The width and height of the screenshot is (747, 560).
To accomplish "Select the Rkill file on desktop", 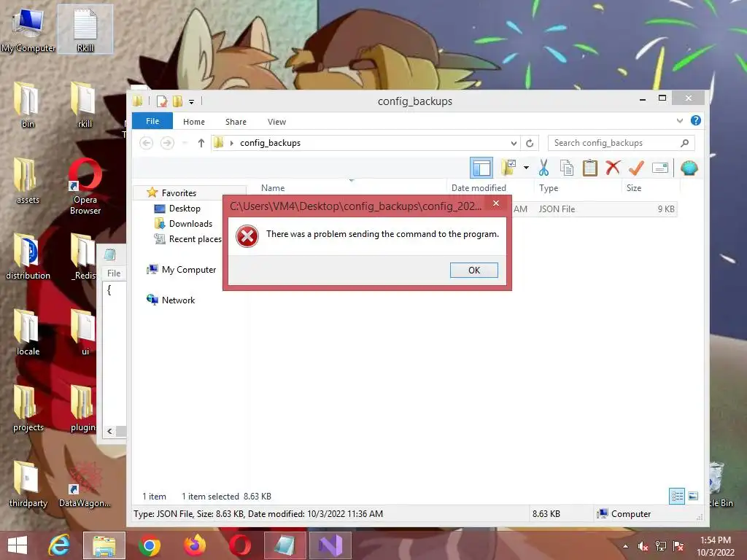I will point(85,29).
